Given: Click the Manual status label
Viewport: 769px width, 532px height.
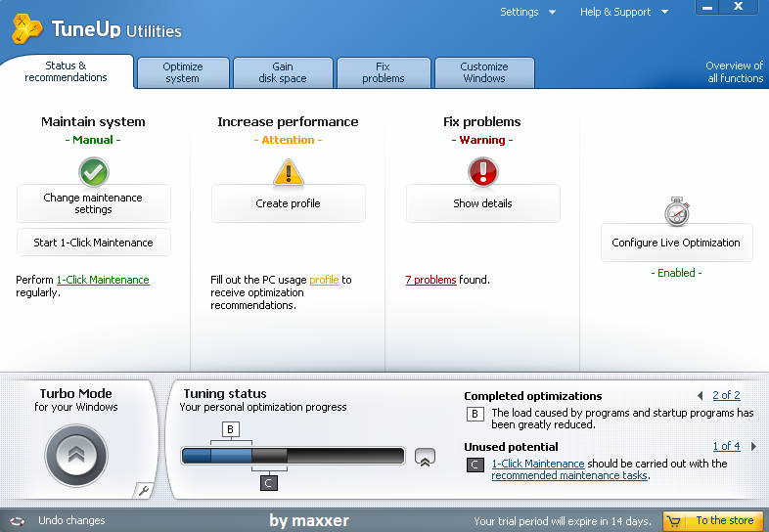Looking at the screenshot, I should pyautogui.click(x=93, y=140).
